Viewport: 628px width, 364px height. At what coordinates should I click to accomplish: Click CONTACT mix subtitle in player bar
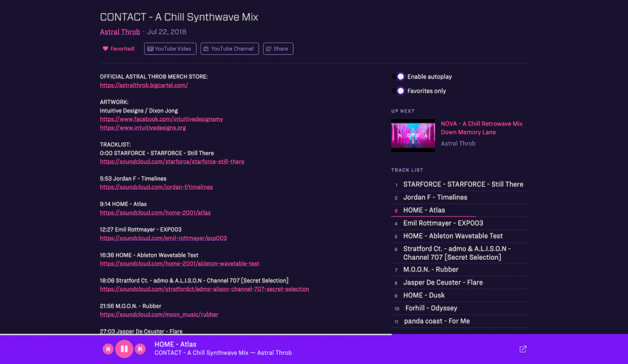[x=223, y=353]
